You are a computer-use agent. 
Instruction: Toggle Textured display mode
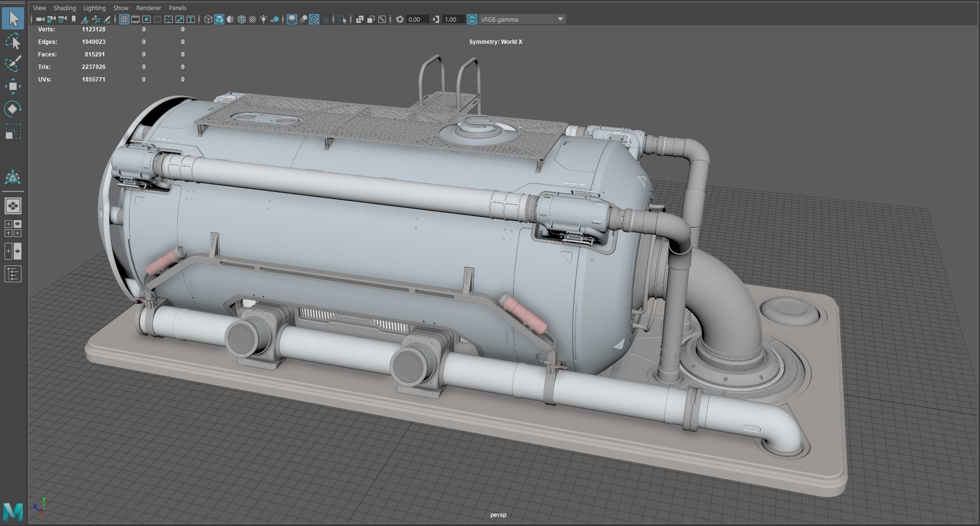[252, 19]
